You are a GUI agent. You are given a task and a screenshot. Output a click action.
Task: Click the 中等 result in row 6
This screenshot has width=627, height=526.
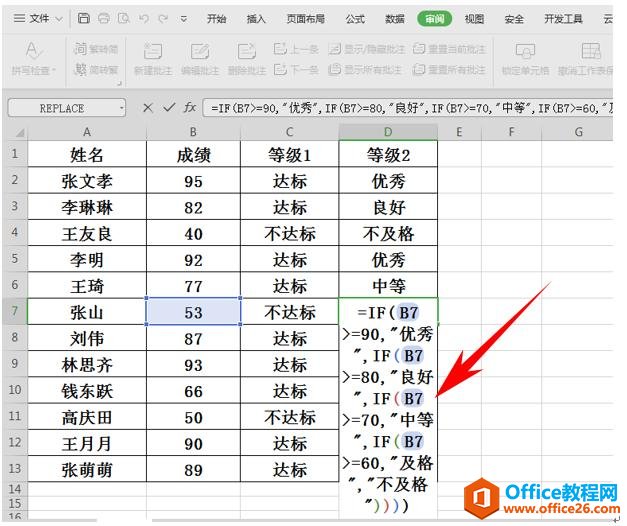pyautogui.click(x=388, y=286)
